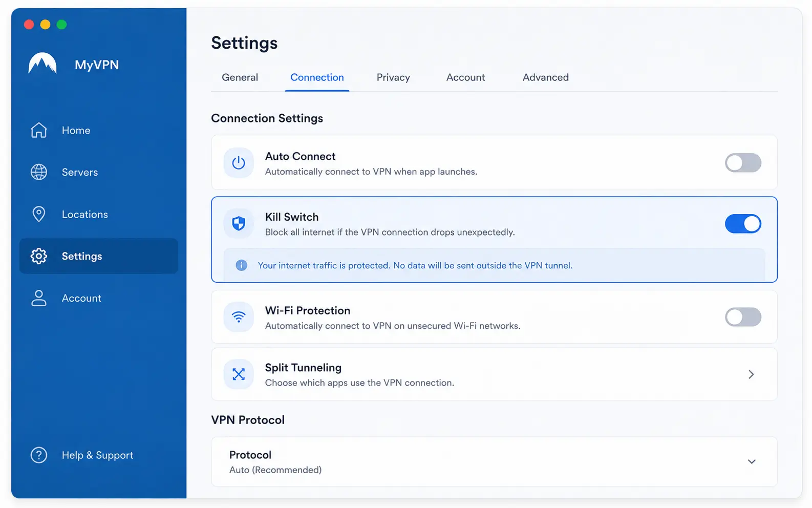This screenshot has width=812, height=508.
Task: Switch to the General tab
Action: [240, 77]
